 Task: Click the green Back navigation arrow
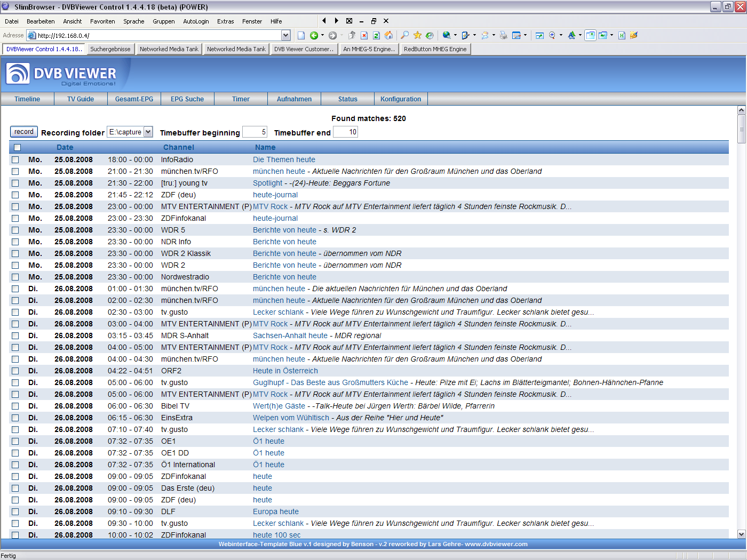tap(314, 35)
